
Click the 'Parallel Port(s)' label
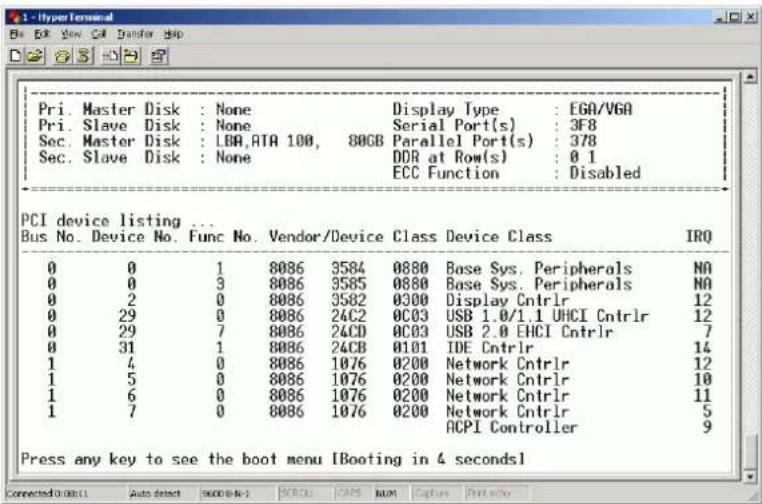point(463,141)
